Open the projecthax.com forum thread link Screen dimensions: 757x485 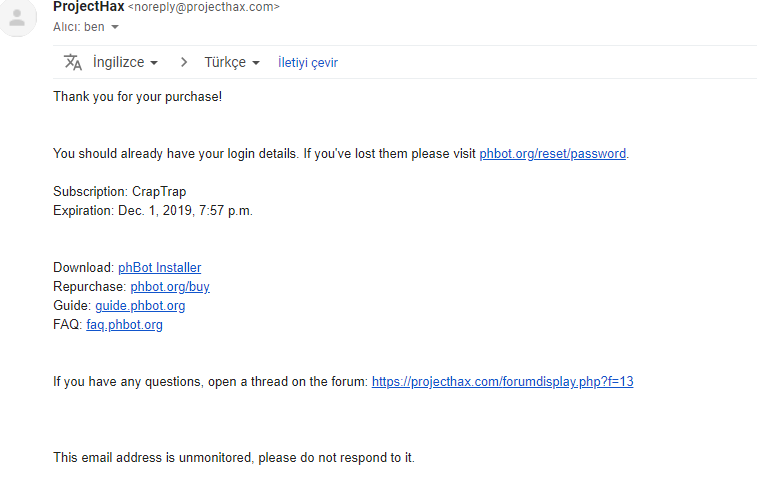pyautogui.click(x=502, y=382)
